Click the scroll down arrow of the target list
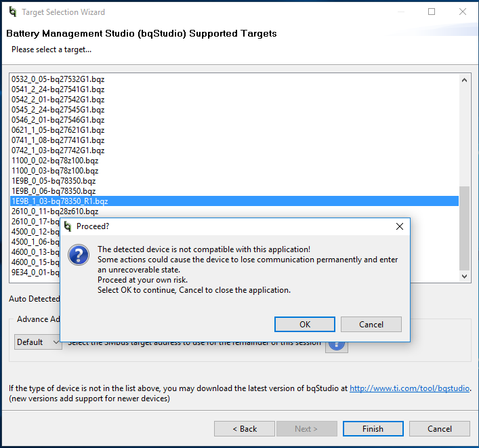This screenshot has width=479, height=448. 464,277
